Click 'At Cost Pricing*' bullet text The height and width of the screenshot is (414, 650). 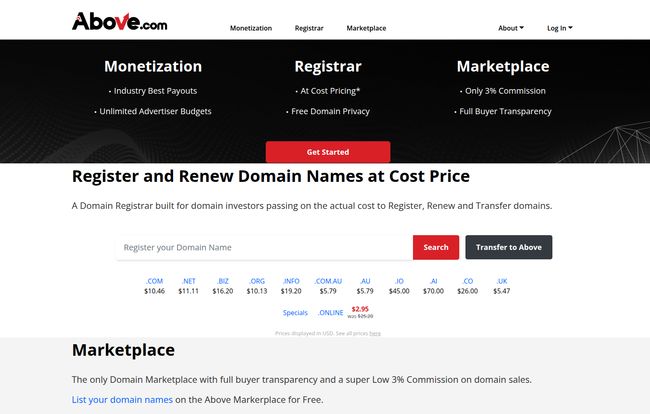pyautogui.click(x=330, y=91)
